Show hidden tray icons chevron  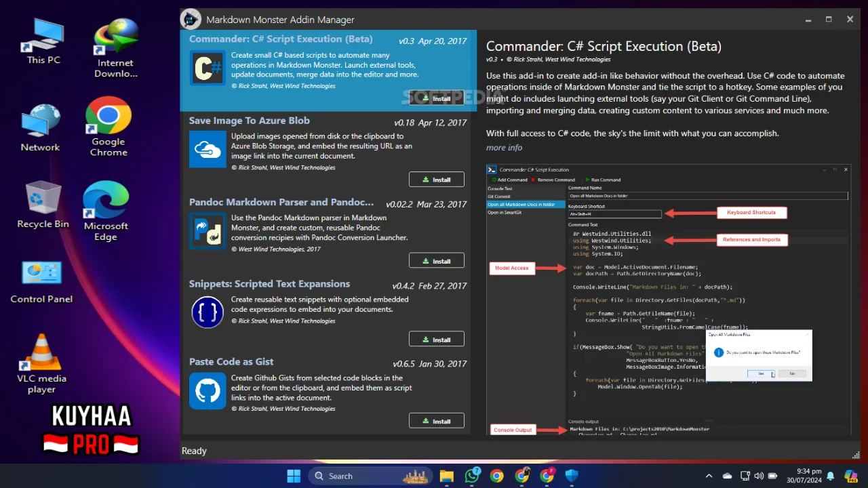pos(709,476)
